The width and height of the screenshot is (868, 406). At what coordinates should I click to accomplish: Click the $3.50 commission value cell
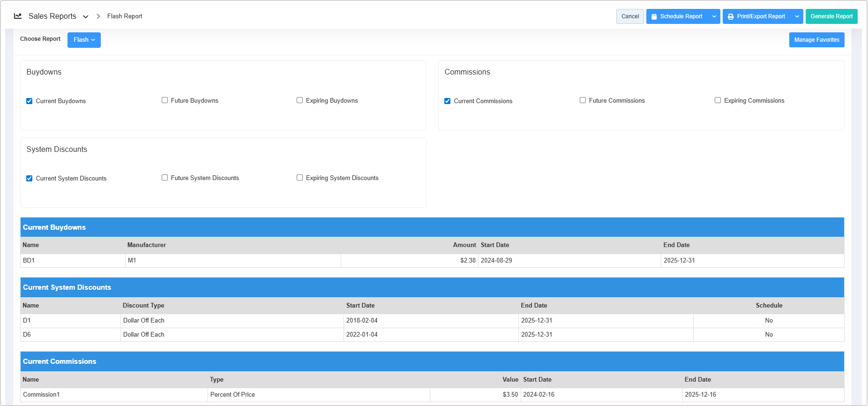pyautogui.click(x=475, y=395)
